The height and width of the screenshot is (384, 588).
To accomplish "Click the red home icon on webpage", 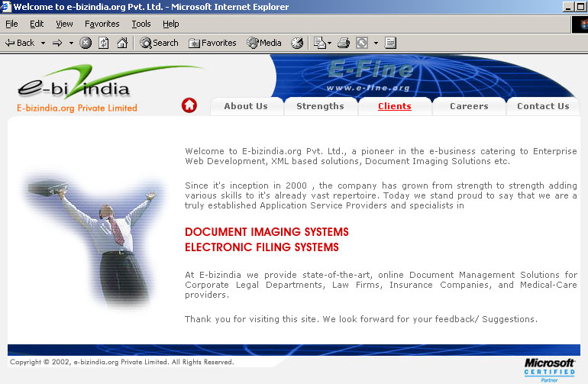I will (189, 105).
